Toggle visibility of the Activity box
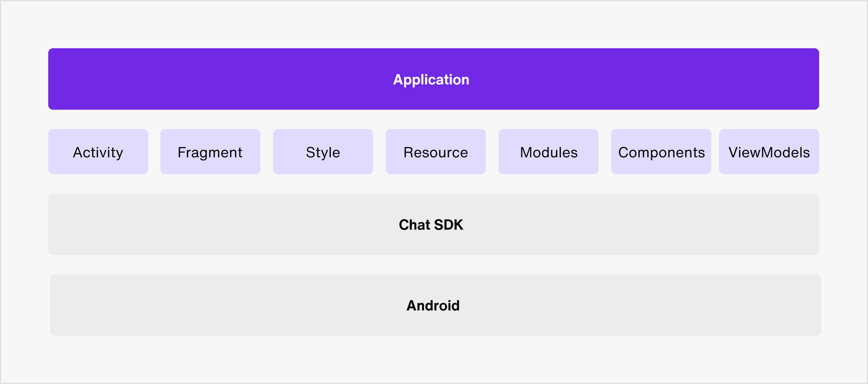This screenshot has height=384, width=868. tap(98, 152)
